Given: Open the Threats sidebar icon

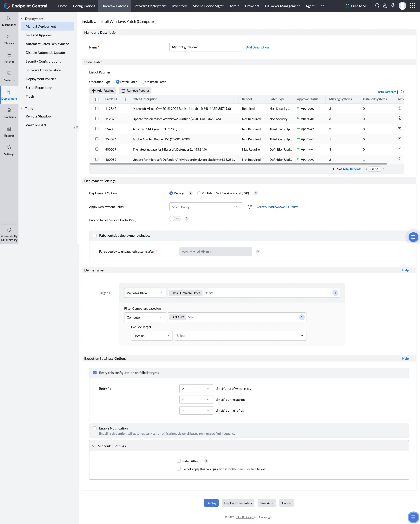Looking at the screenshot, I should click(x=9, y=37).
